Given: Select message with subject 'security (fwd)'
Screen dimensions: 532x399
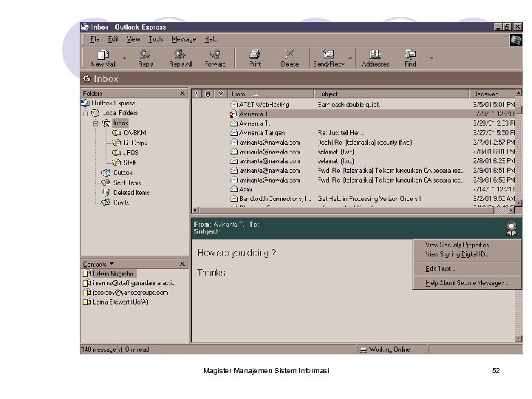Looking at the screenshot, I should tap(354, 142).
